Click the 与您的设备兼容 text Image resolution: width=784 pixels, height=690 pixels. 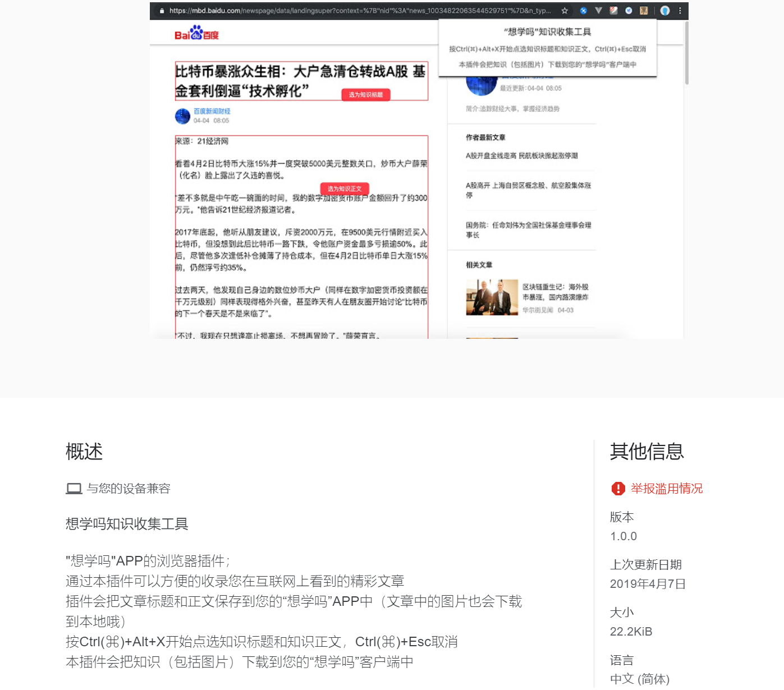pyautogui.click(x=129, y=489)
